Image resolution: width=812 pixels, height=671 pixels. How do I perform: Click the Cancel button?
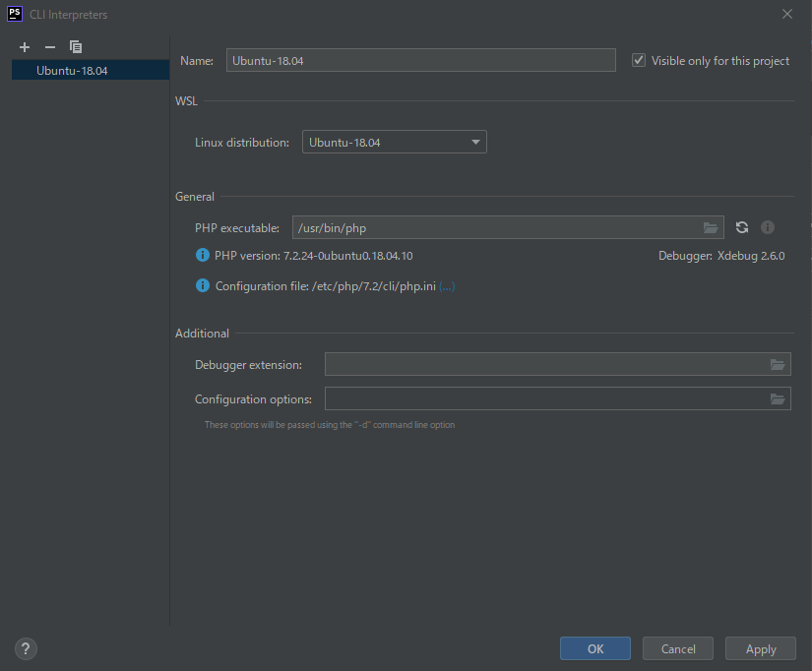pyautogui.click(x=678, y=648)
